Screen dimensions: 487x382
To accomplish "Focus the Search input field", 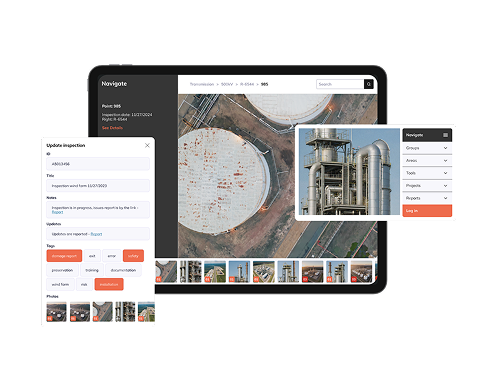I will [340, 84].
